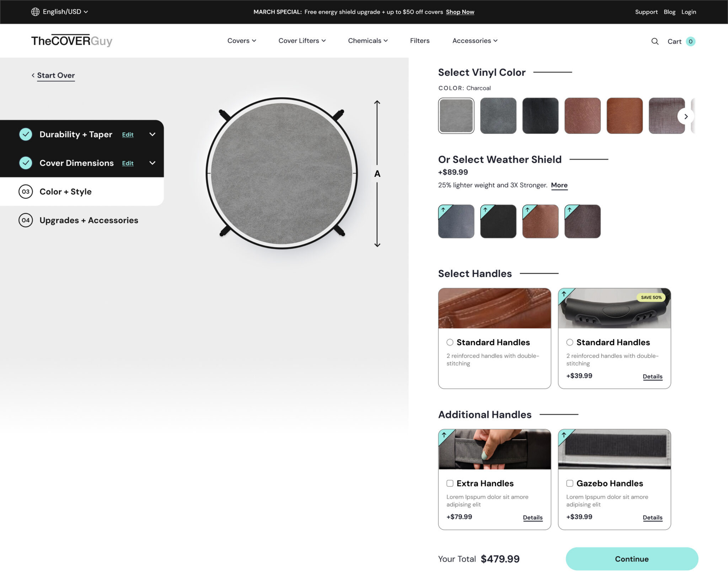Select the orange-tan vinyl swatch
The width and height of the screenshot is (728, 579).
tap(625, 116)
